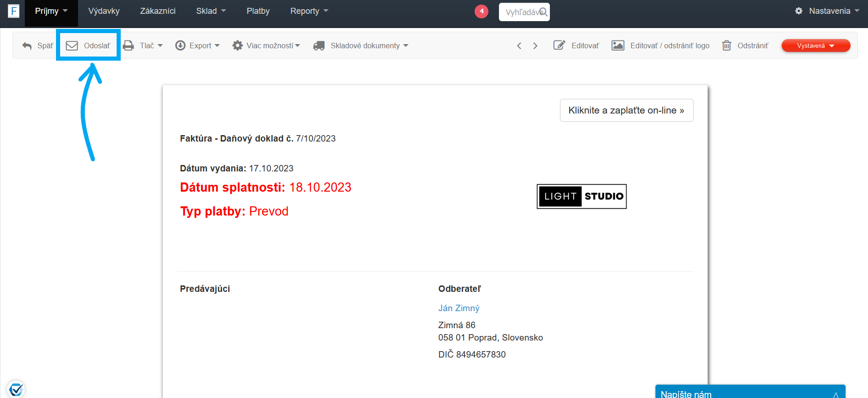This screenshot has width=868, height=398.
Task: Open the Vystavená status dropdown
Action: tap(816, 45)
